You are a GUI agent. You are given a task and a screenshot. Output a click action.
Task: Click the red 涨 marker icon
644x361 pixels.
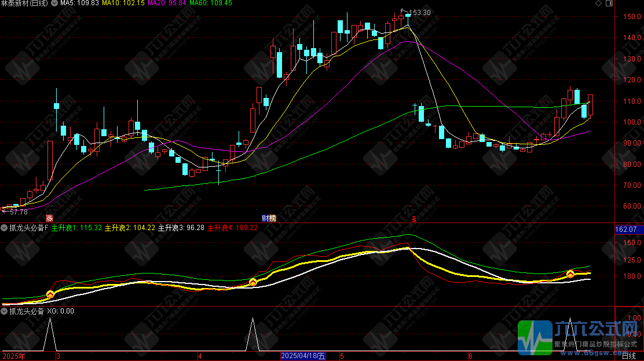coord(49,218)
